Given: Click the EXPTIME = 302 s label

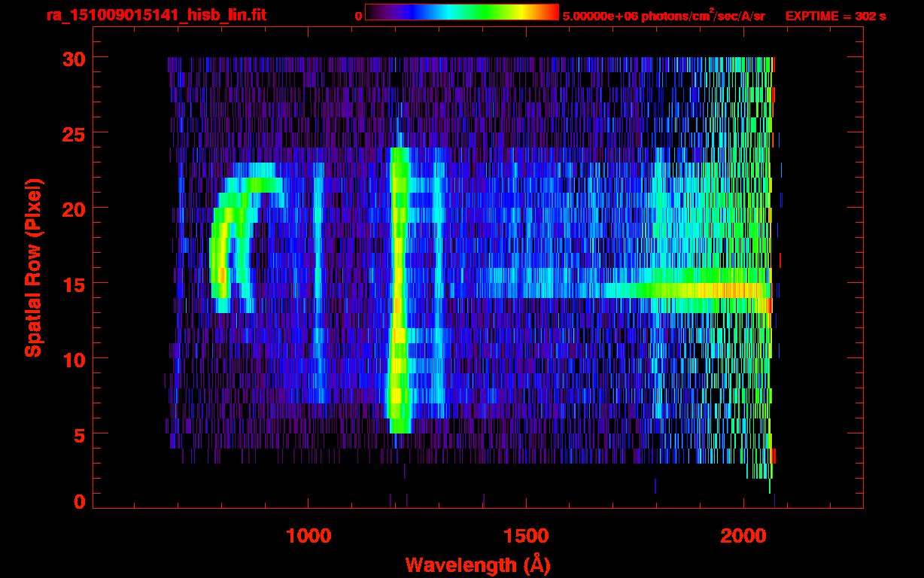Looking at the screenshot, I should pyautogui.click(x=835, y=16).
